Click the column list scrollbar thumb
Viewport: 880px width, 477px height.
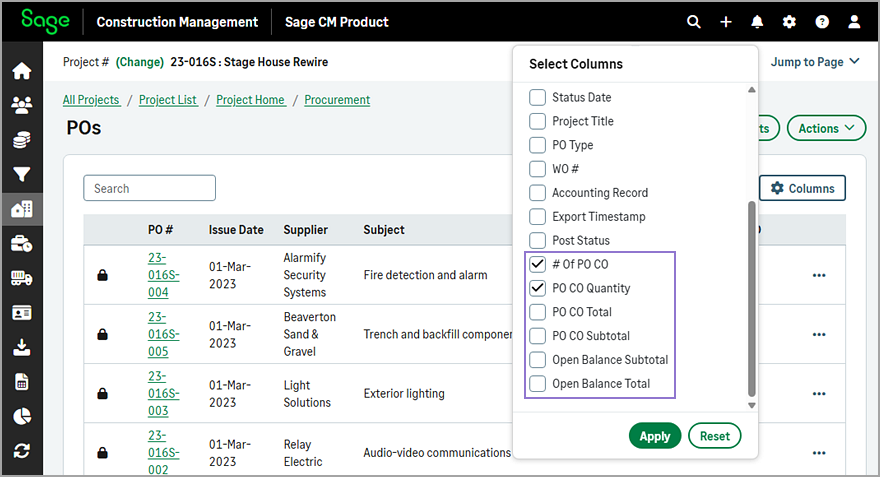coord(751,299)
